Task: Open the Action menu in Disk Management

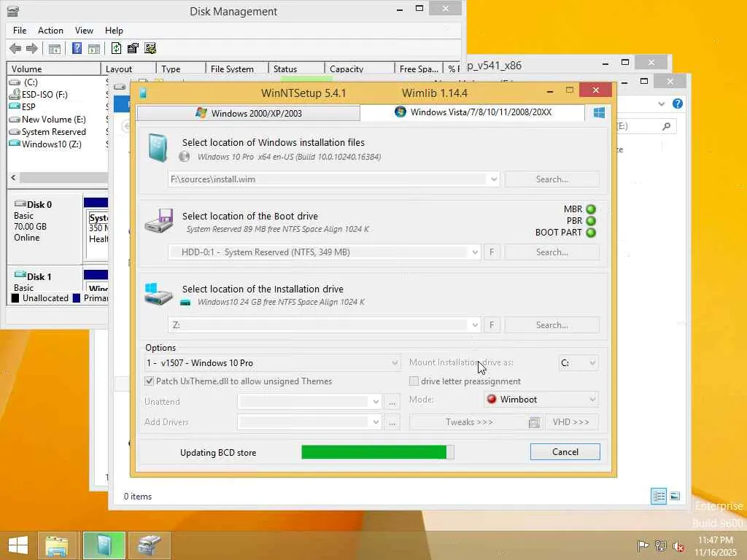Action: [x=50, y=31]
